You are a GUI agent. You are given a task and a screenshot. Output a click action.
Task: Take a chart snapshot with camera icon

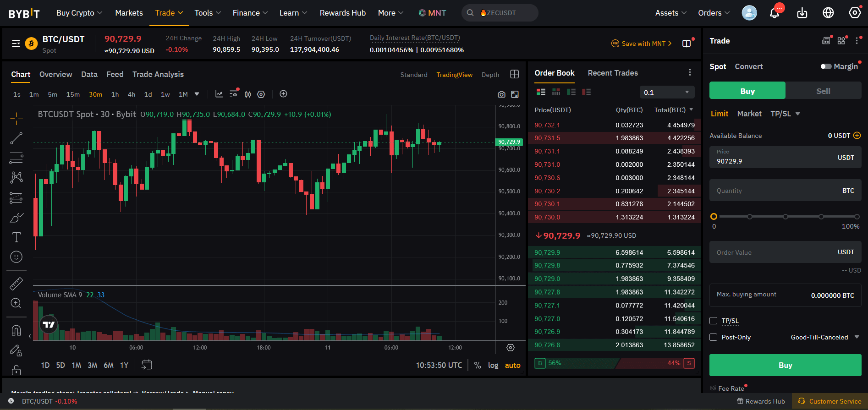pos(501,94)
